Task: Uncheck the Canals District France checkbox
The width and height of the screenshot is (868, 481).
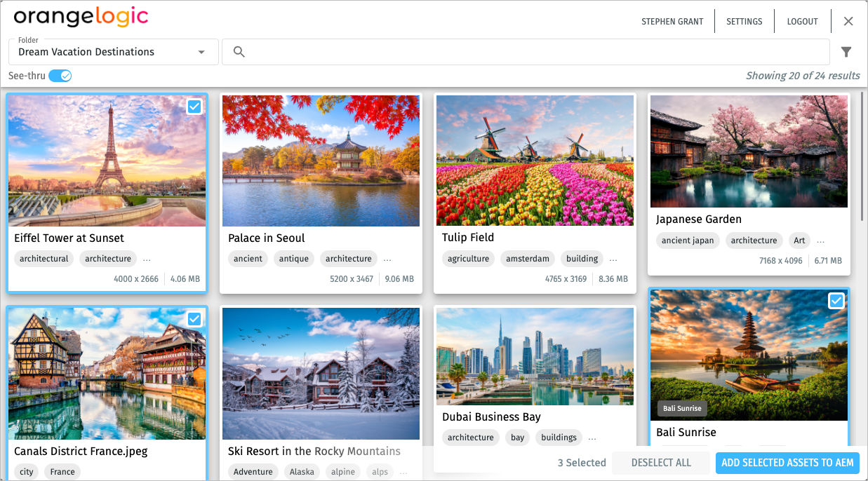Action: (194, 319)
